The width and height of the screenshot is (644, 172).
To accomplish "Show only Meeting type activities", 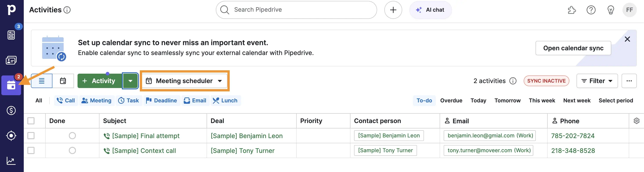I will coord(97,100).
